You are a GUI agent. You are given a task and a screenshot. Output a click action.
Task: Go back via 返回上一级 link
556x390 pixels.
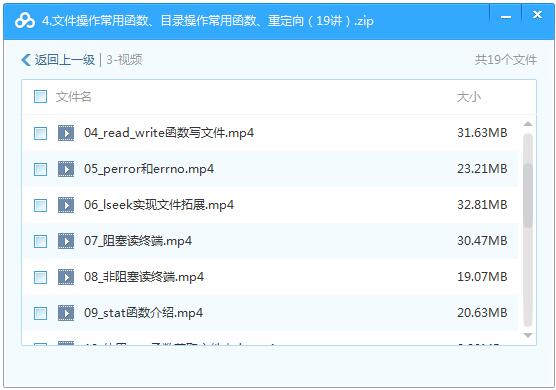[x=65, y=60]
